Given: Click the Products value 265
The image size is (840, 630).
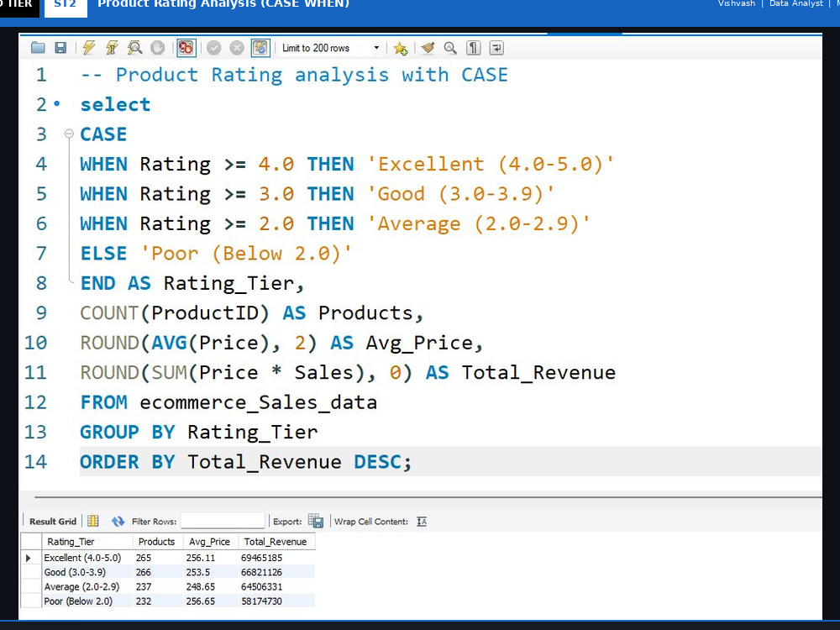Looking at the screenshot, I should click(144, 558).
